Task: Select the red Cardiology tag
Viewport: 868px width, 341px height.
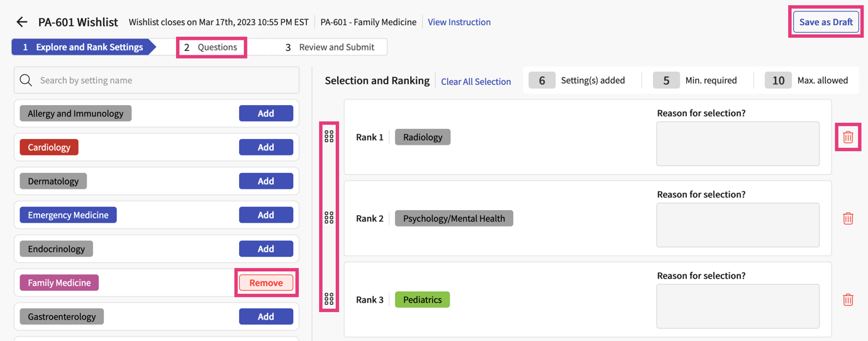Action: (x=49, y=147)
